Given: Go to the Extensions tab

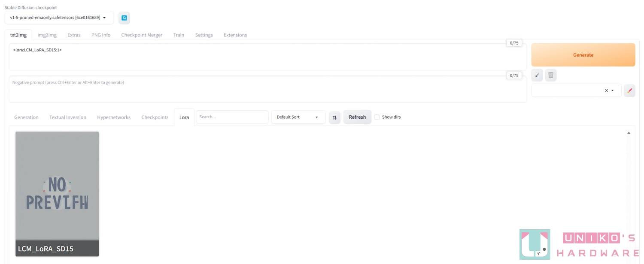Looking at the screenshot, I should [235, 35].
